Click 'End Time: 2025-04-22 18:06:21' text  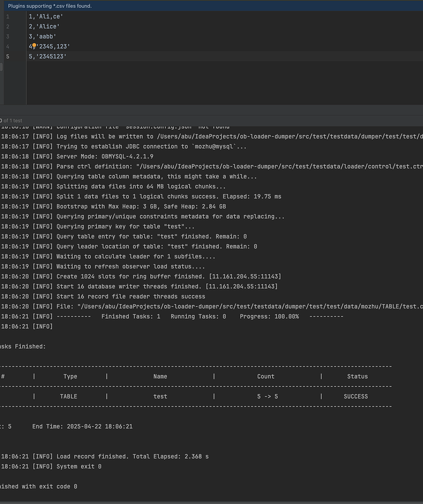[82, 426]
